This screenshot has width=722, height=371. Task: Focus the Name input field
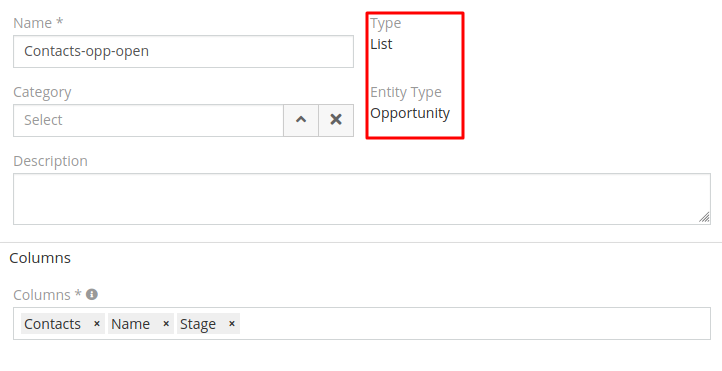point(183,52)
